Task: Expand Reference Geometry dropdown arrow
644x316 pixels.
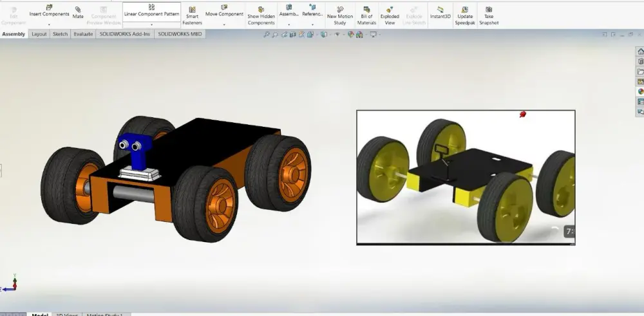Action: [312, 24]
